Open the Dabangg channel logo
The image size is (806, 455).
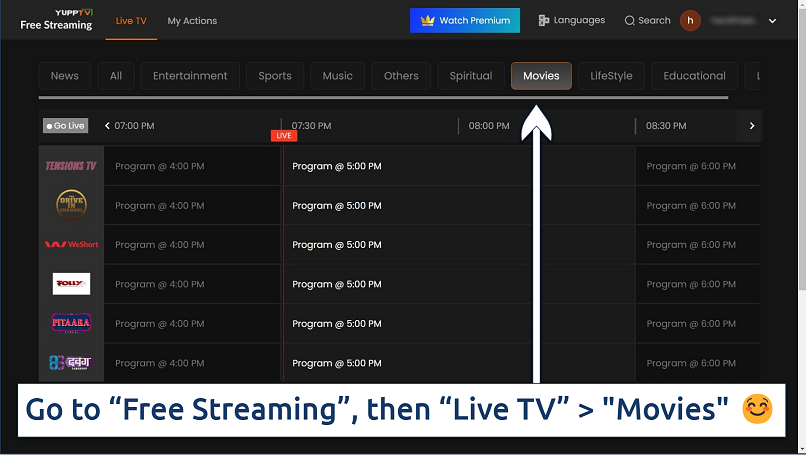[71, 362]
